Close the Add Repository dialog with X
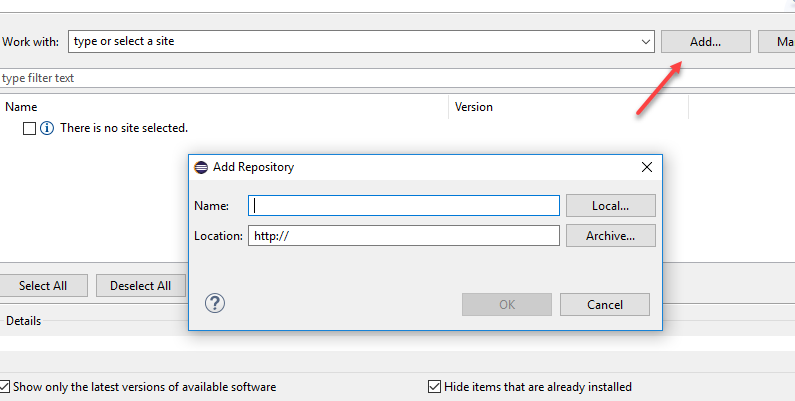The height and width of the screenshot is (401, 795). (x=646, y=167)
